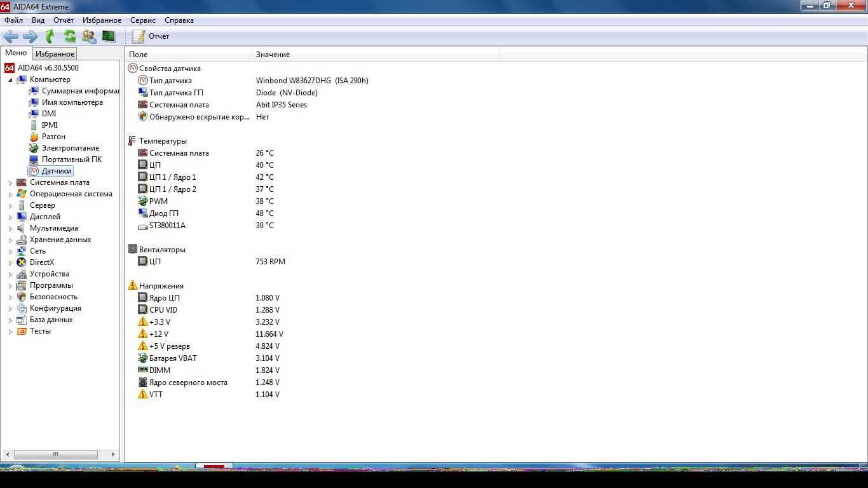
Task: Click the DIMM memory module icon
Action: click(x=143, y=370)
